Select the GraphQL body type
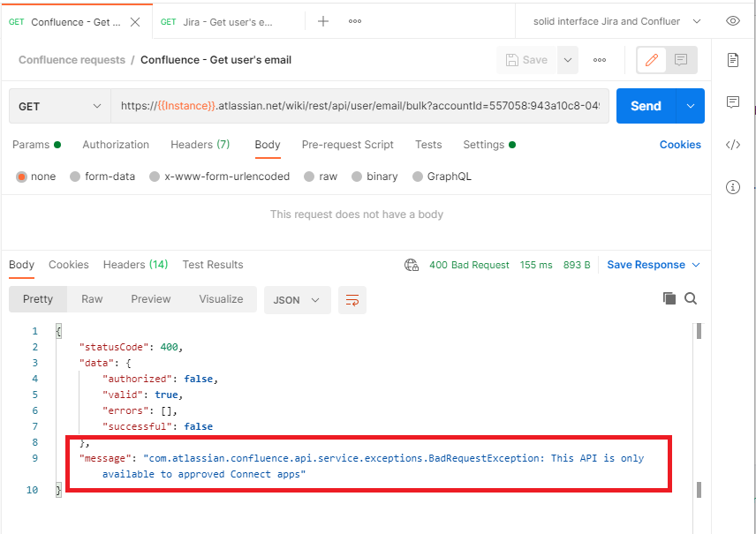 (418, 177)
